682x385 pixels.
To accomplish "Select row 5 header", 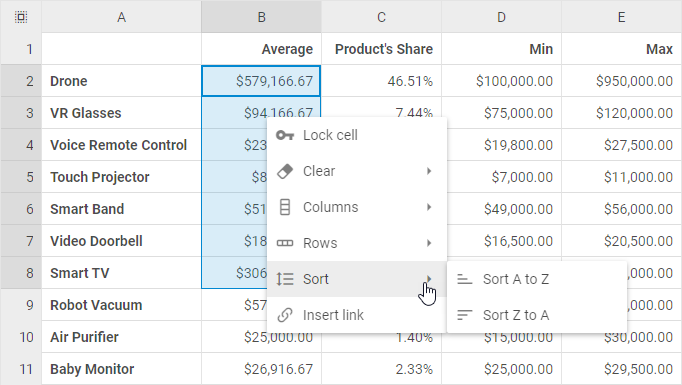I will tap(21, 177).
